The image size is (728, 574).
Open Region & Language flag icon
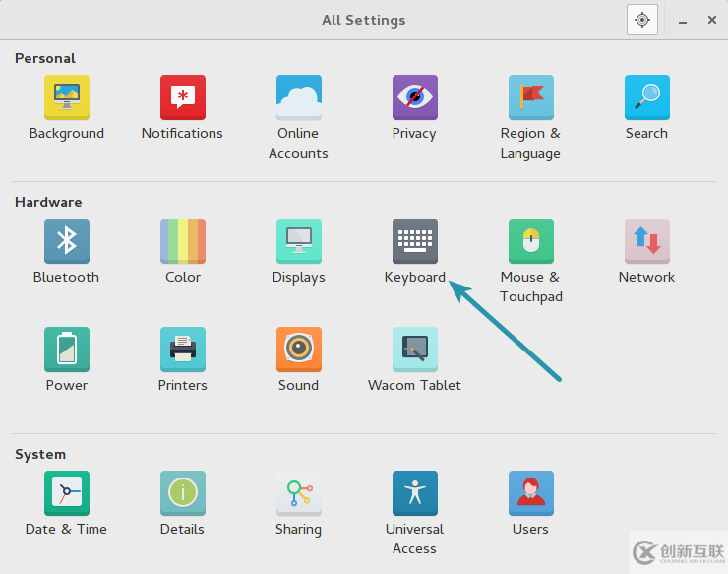(531, 97)
